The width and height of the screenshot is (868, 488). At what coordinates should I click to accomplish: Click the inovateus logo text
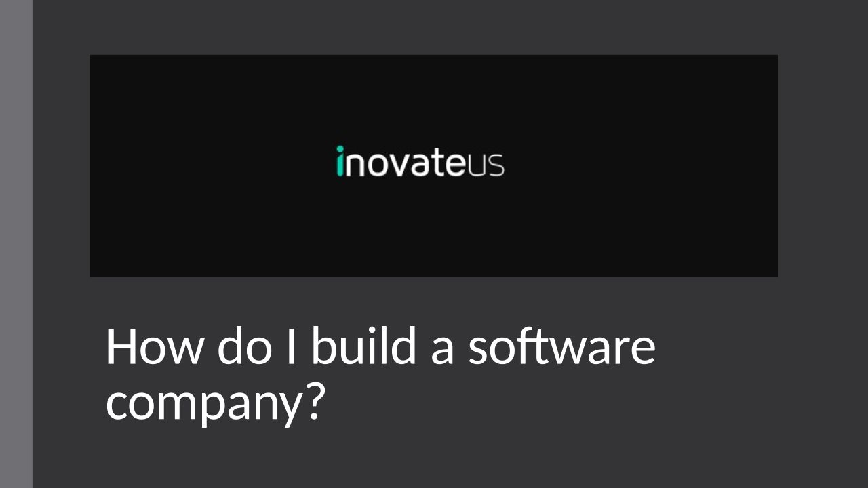click(x=420, y=163)
